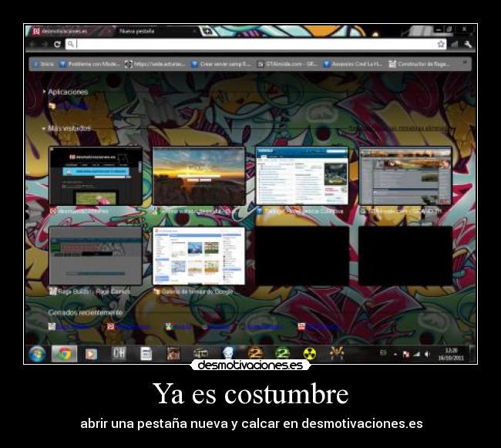Reload the page with the refresh icon
The height and width of the screenshot is (448, 501).
click(x=57, y=44)
